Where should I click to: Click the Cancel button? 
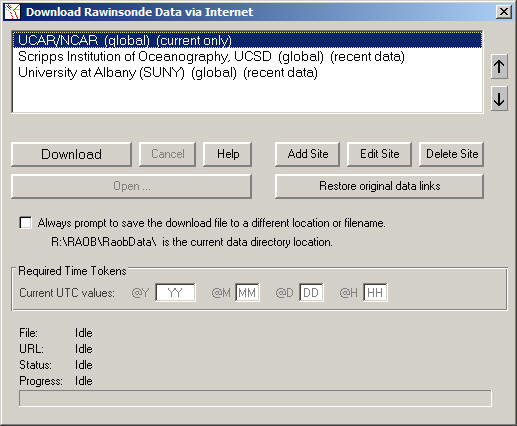[167, 154]
